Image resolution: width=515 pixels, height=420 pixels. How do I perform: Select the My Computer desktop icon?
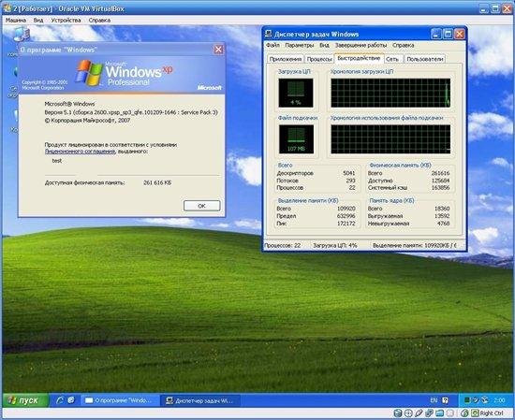point(22,36)
